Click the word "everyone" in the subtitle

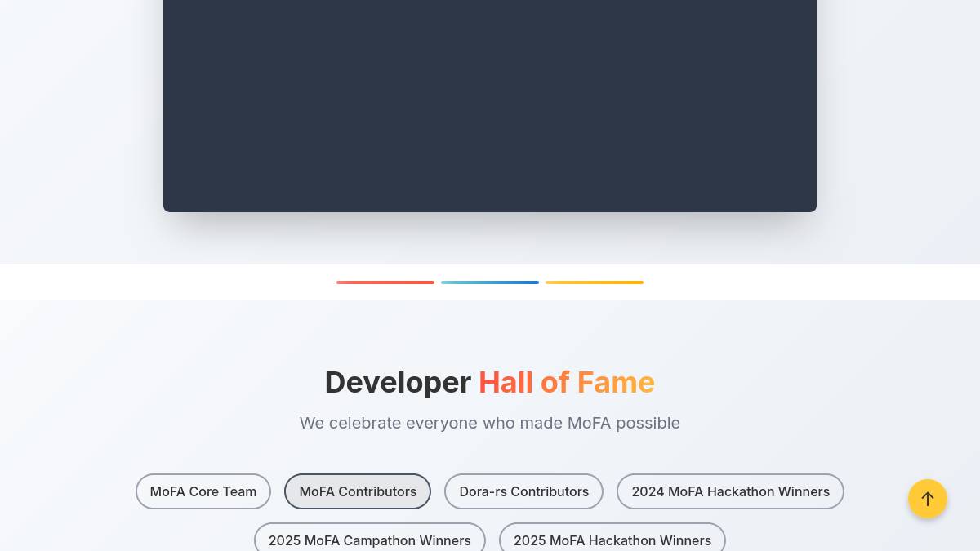coord(441,423)
